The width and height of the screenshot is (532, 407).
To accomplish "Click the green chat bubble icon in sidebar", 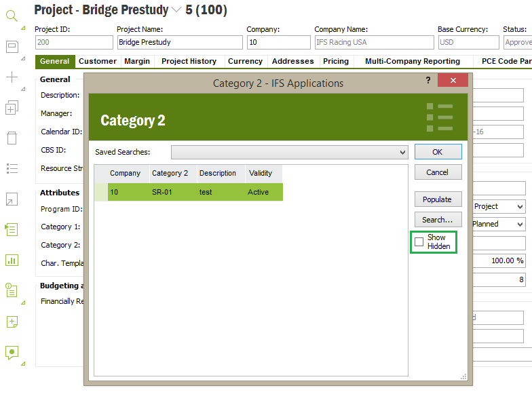I will coord(12,353).
